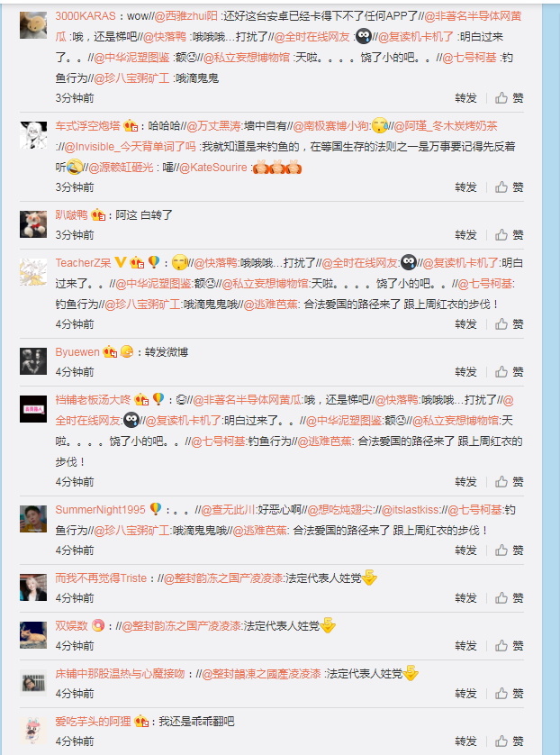Like 双娱数's repost with thumbs-up

tap(510, 646)
